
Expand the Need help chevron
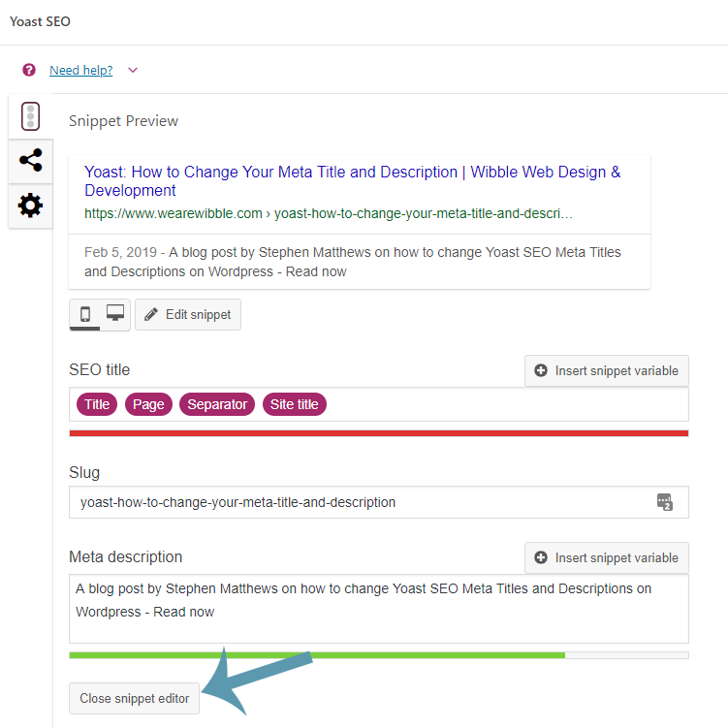click(x=133, y=70)
